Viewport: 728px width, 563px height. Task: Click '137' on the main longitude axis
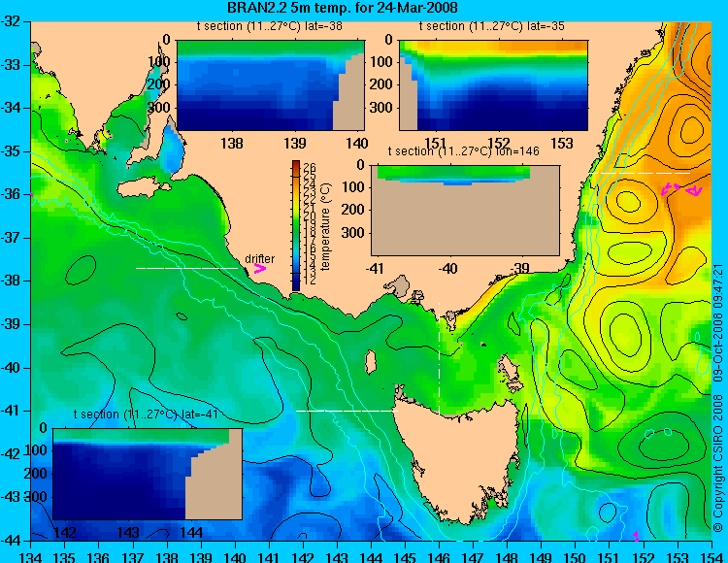tap(133, 557)
